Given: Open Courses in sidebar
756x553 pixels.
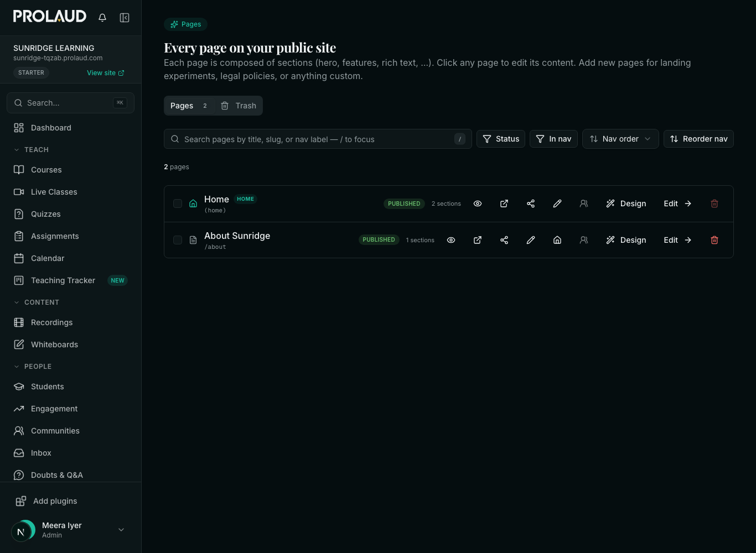Looking at the screenshot, I should tap(70, 170).
